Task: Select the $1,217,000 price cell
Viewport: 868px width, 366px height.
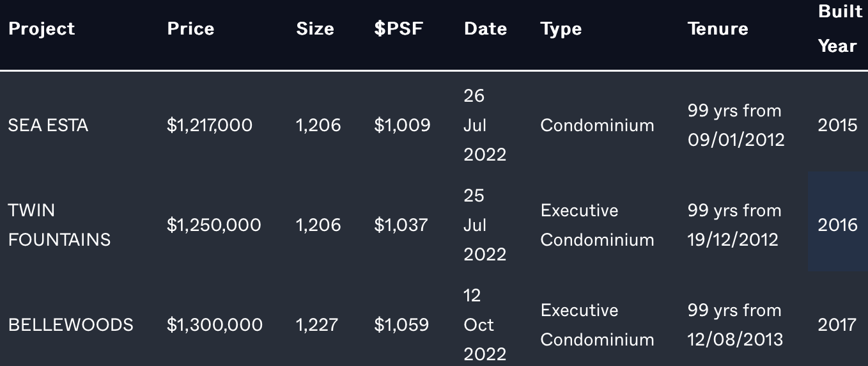Action: 210,125
